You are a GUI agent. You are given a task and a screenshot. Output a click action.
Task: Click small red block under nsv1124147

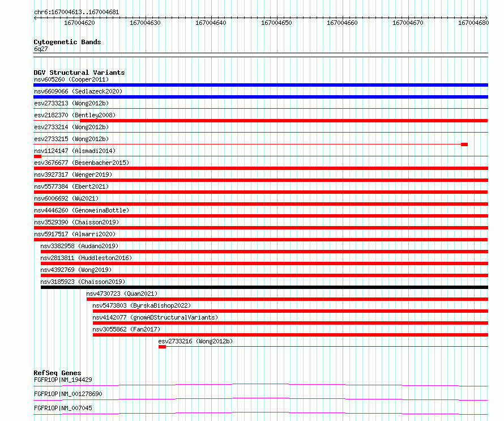tap(37, 156)
